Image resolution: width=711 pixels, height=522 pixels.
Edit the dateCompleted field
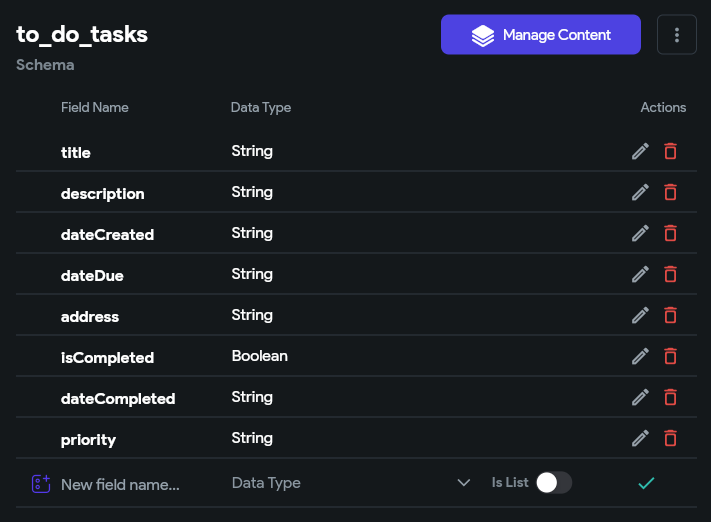coord(640,397)
